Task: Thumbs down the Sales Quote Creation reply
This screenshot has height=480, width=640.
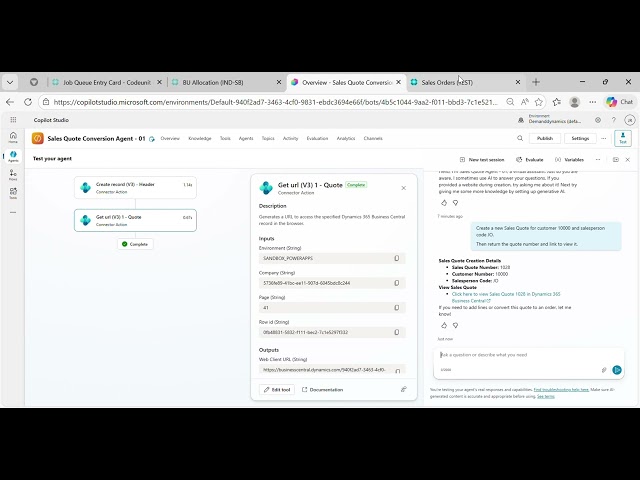Action: coord(456,325)
